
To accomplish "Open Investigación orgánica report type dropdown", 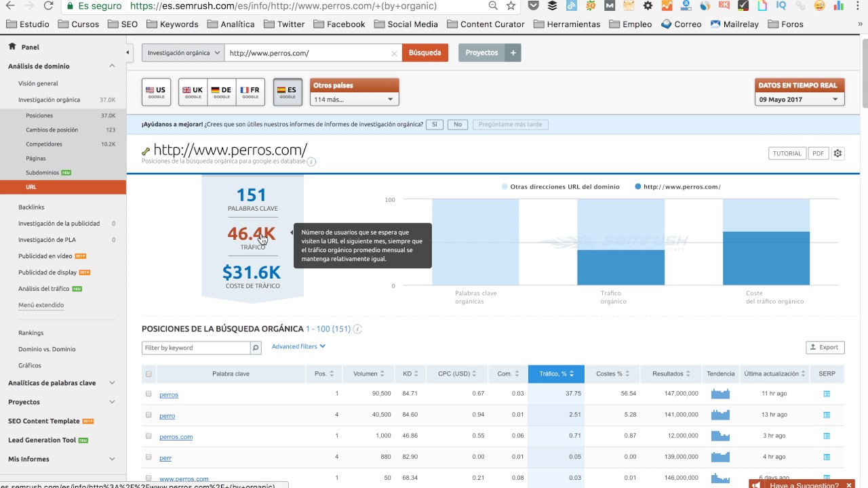I will point(183,53).
